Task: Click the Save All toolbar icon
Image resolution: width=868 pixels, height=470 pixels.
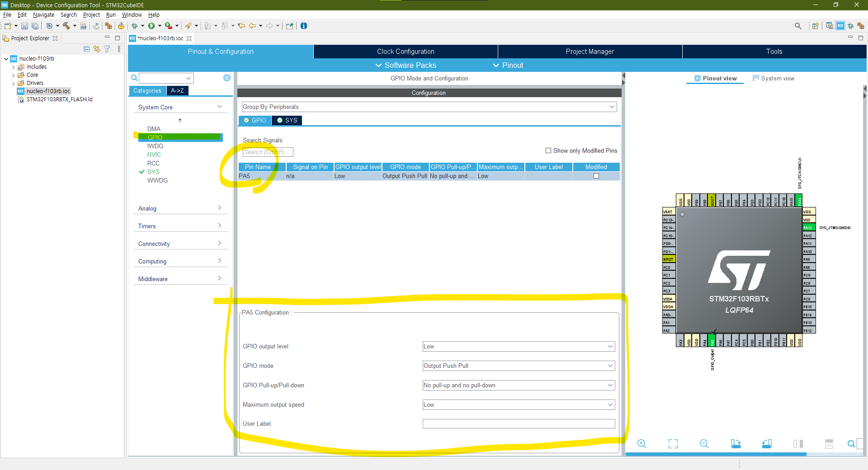Action: coord(35,26)
